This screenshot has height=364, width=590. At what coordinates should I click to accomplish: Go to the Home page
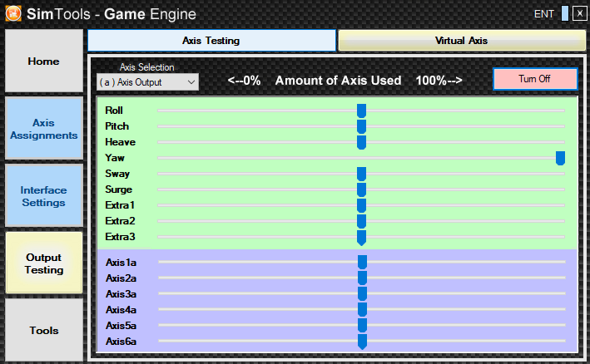coord(44,61)
